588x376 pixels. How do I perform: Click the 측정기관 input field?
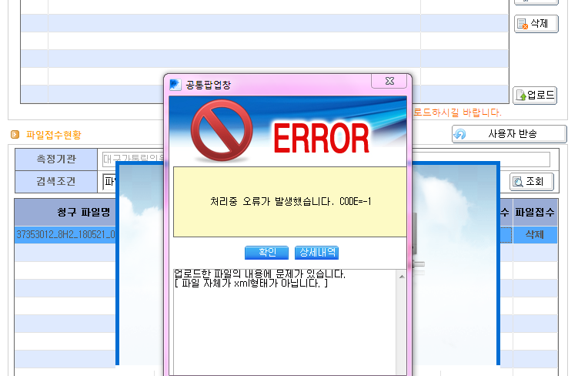(133, 159)
